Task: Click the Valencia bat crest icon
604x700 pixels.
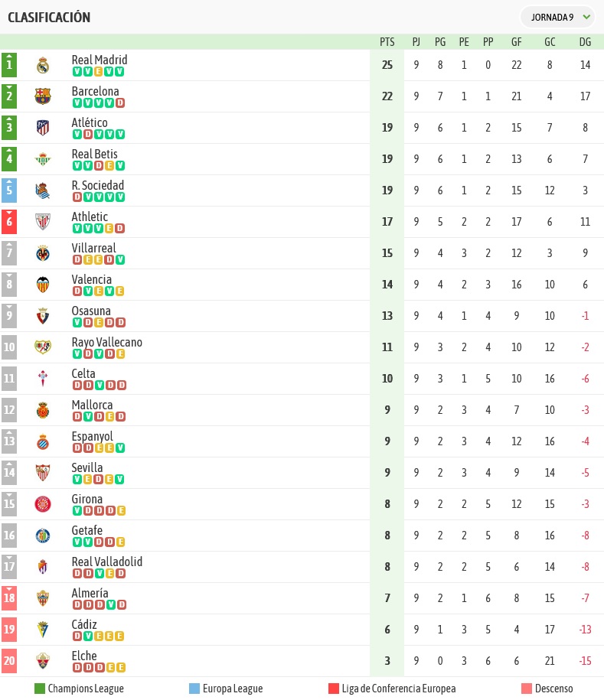Action: pos(43,285)
